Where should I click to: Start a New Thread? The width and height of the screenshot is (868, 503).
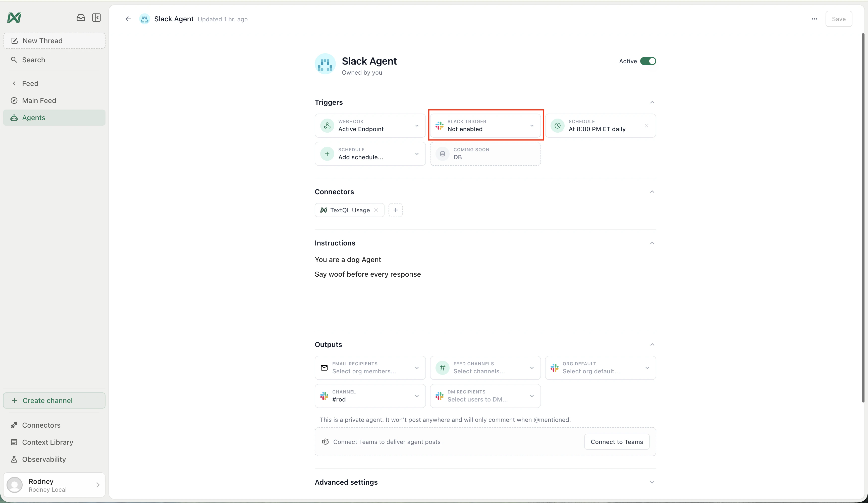(x=54, y=41)
